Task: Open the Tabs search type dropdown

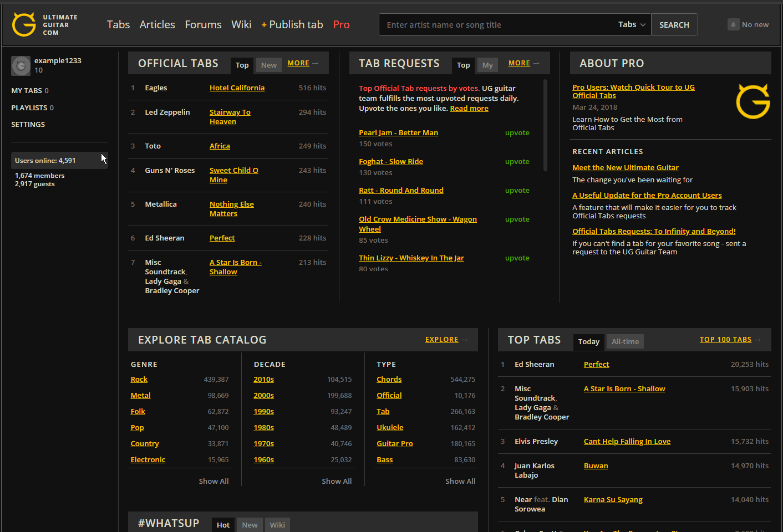Action: click(632, 24)
